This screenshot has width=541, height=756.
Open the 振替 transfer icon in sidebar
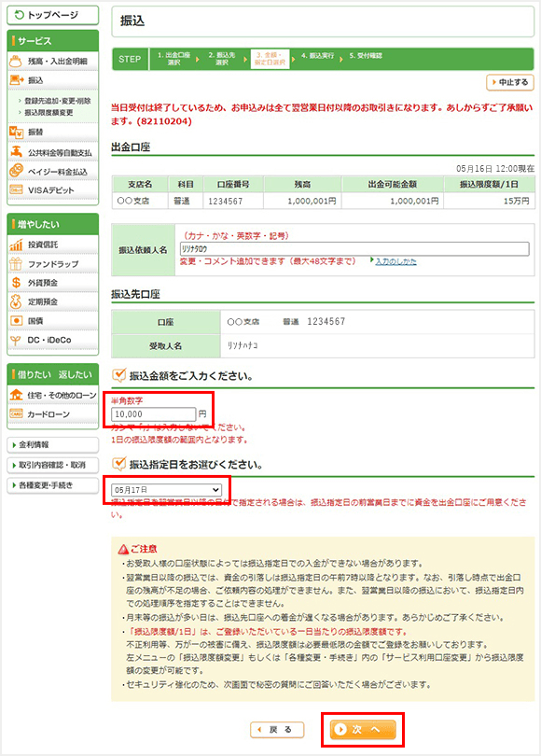[x=16, y=132]
